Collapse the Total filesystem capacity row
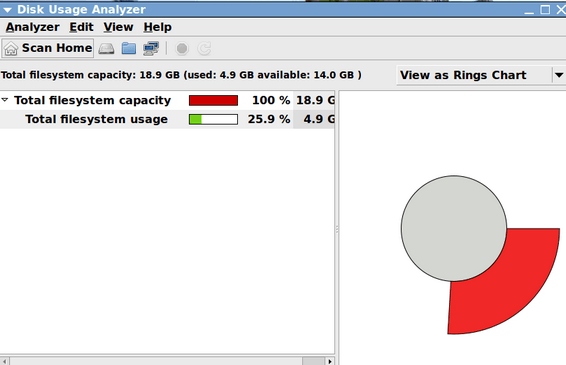 coord(5,100)
